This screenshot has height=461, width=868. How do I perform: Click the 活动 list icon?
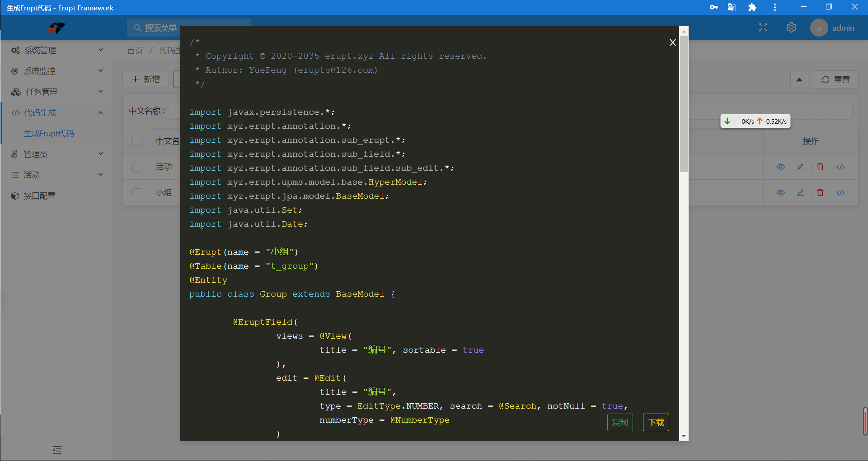(x=15, y=175)
